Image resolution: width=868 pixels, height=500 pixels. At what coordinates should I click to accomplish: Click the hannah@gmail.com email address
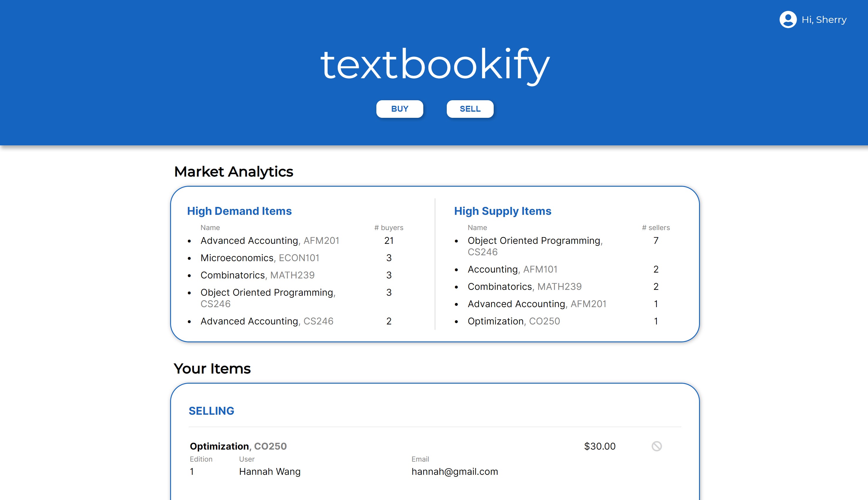454,472
